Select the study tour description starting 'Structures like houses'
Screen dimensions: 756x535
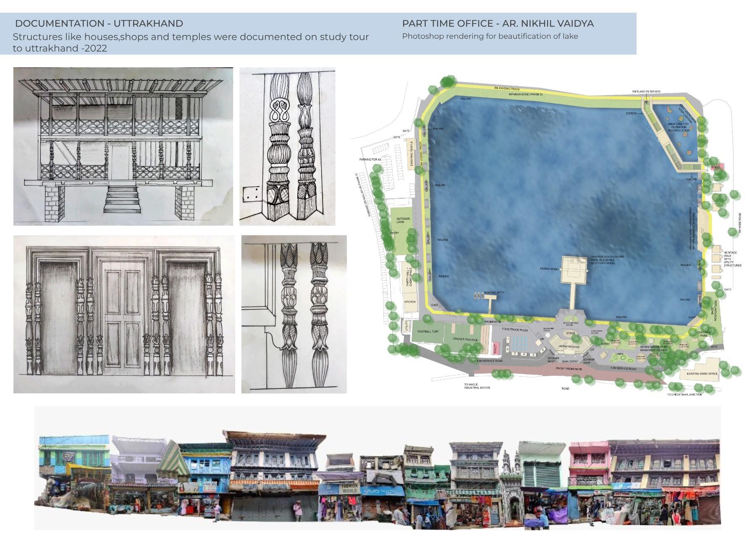pos(191,42)
